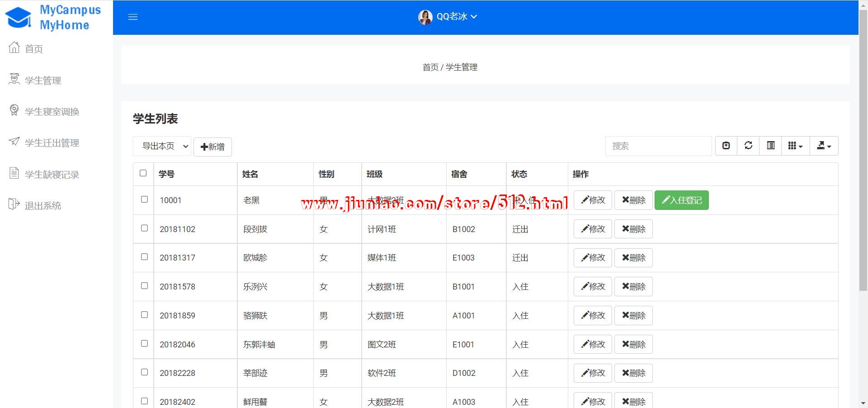868x408 pixels.
Task: Tick the checkbox for student 20181578
Action: coord(144,286)
